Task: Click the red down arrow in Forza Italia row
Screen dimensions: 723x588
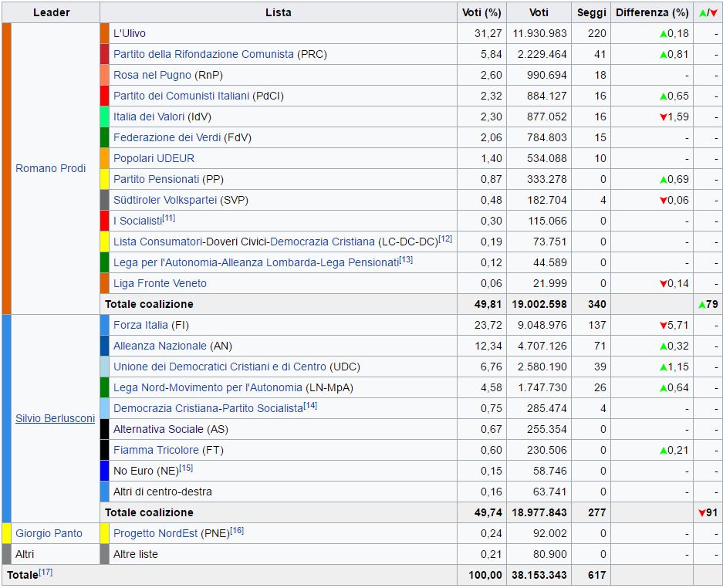Action: pyautogui.click(x=663, y=325)
